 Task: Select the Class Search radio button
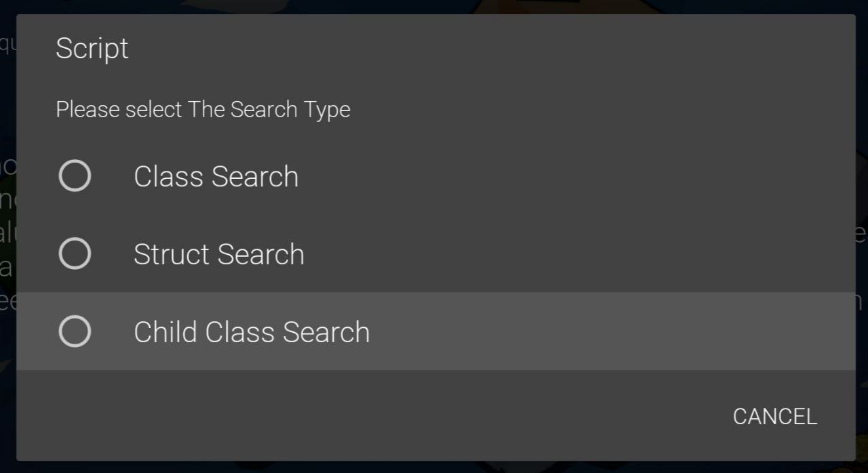[x=75, y=176]
